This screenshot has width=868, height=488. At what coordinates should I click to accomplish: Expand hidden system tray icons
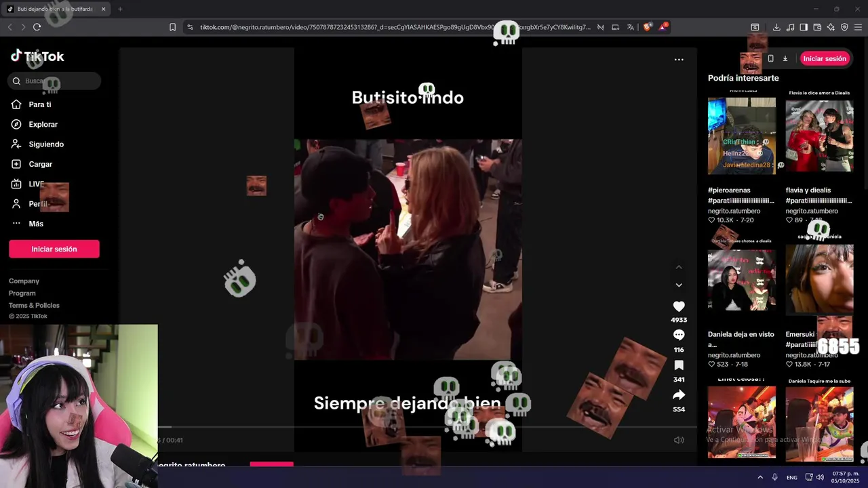(759, 477)
